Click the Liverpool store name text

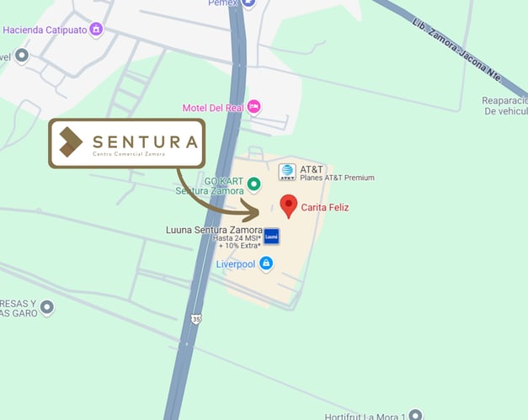coord(236,264)
